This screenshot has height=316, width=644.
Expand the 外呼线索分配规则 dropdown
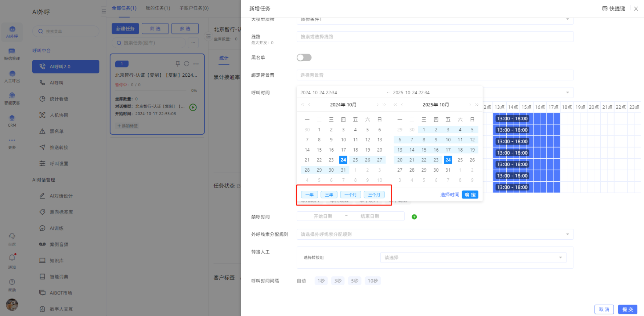click(435, 235)
